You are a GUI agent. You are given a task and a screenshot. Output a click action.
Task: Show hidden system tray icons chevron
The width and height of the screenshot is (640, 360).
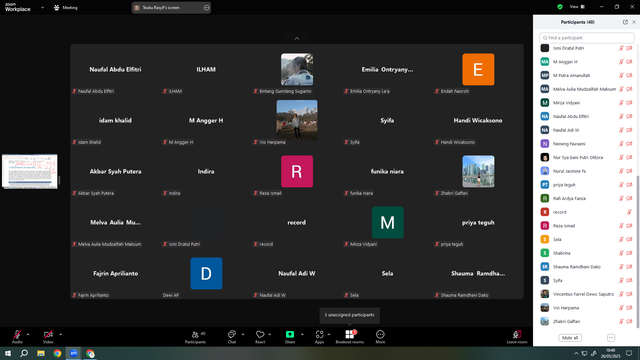point(576,353)
